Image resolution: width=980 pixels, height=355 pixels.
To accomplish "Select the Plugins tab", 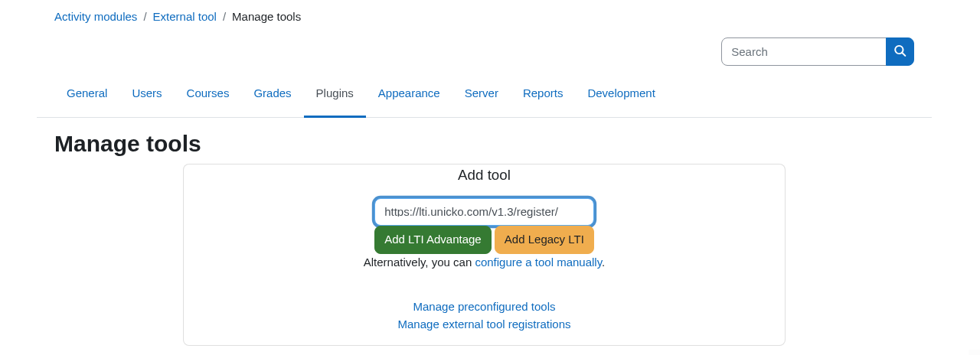I will tap(335, 93).
